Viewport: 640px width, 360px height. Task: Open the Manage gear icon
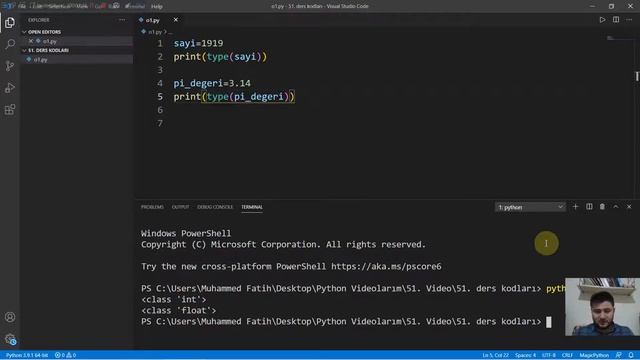10,339
